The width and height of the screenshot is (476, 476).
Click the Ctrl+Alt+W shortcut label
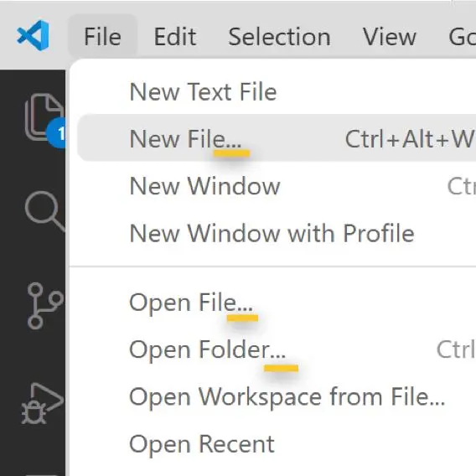[410, 139]
